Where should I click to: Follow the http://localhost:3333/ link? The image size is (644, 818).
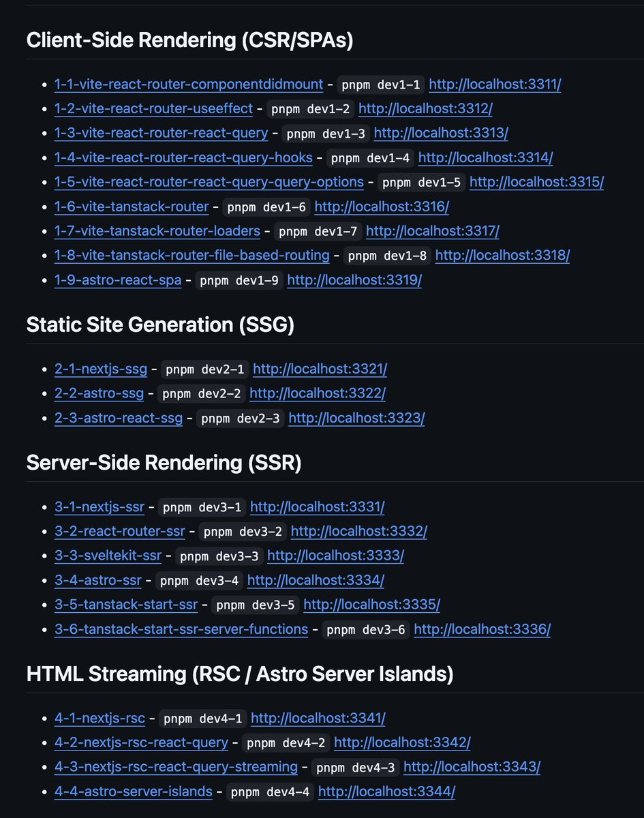tap(336, 556)
